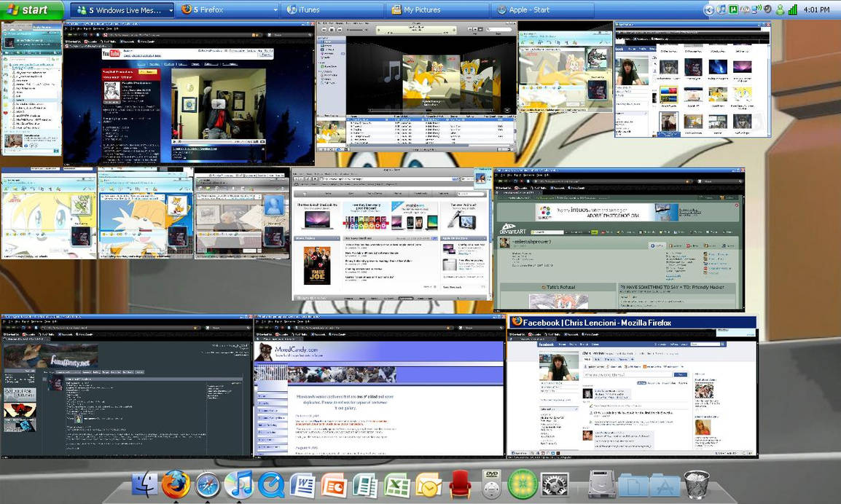Open the Safari compass icon in the dock
Screen dimensions: 841x504
tap(208, 484)
